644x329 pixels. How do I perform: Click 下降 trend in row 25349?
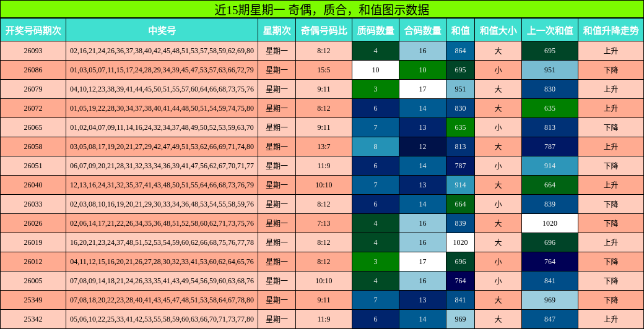click(x=611, y=301)
